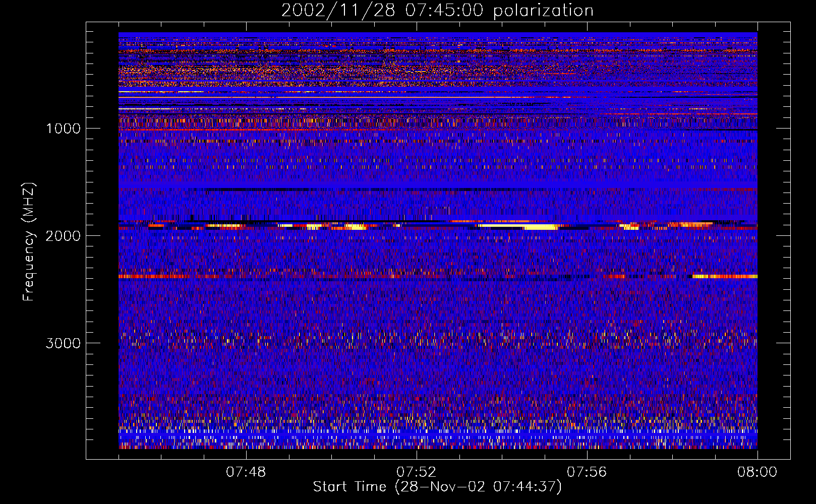
Task: Click the 07:52 time tick label
Action: coord(416,472)
